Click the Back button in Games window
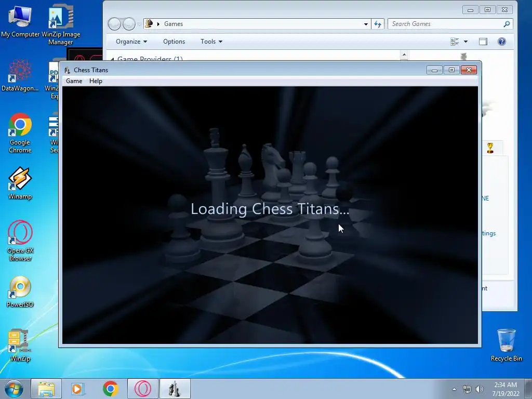The width and height of the screenshot is (532, 399). click(x=114, y=24)
